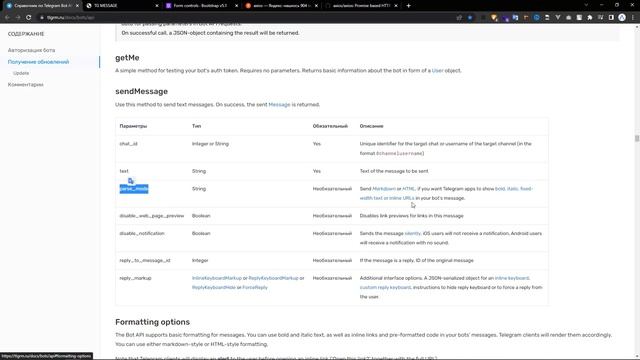The height and width of the screenshot is (360, 640).
Task: Open the ReplyKeyboardHide type link
Action: 213,288
